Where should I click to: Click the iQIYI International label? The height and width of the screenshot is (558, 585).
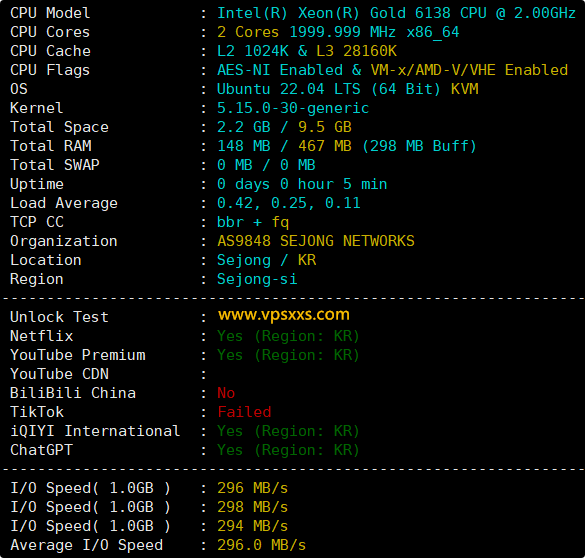[x=95, y=431]
